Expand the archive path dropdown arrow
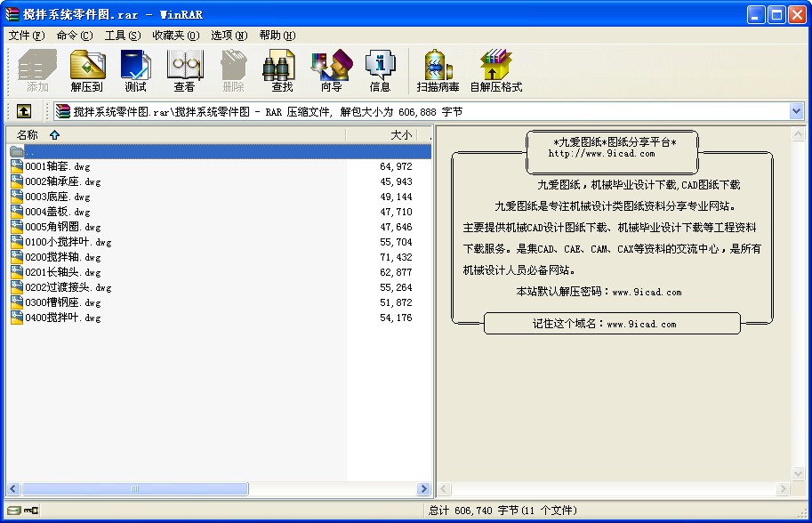The height and width of the screenshot is (523, 812). 796,111
